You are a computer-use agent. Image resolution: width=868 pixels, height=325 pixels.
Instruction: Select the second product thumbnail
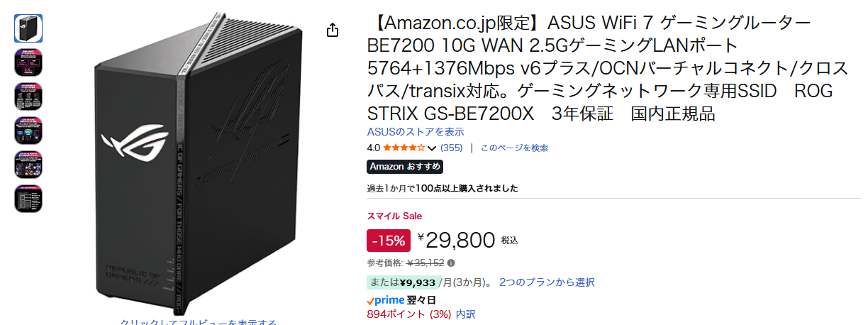(x=28, y=62)
